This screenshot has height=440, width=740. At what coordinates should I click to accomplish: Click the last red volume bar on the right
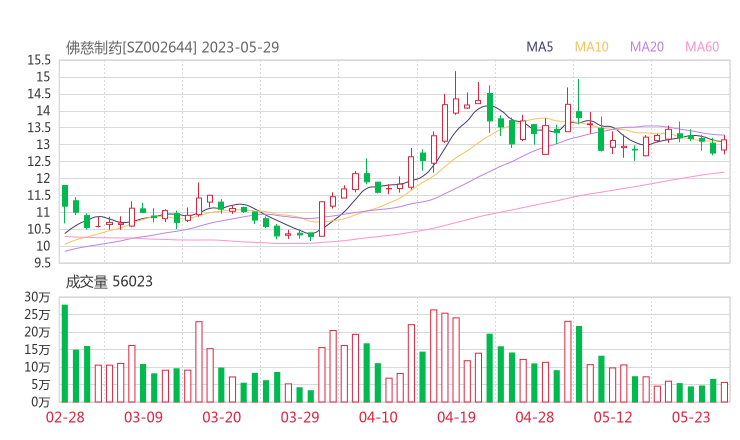pyautogui.click(x=724, y=392)
